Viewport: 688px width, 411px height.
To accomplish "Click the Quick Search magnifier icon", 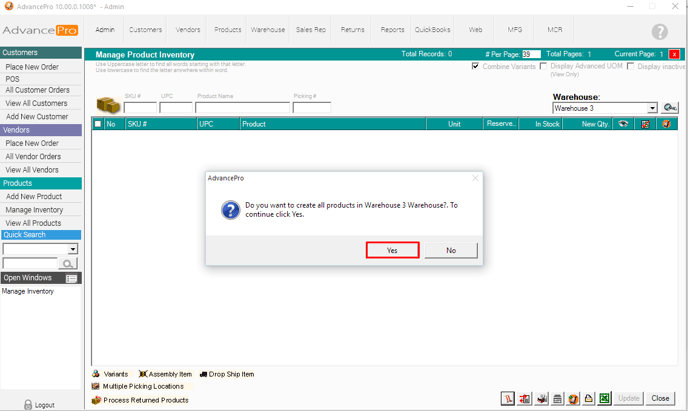I will pyautogui.click(x=68, y=264).
